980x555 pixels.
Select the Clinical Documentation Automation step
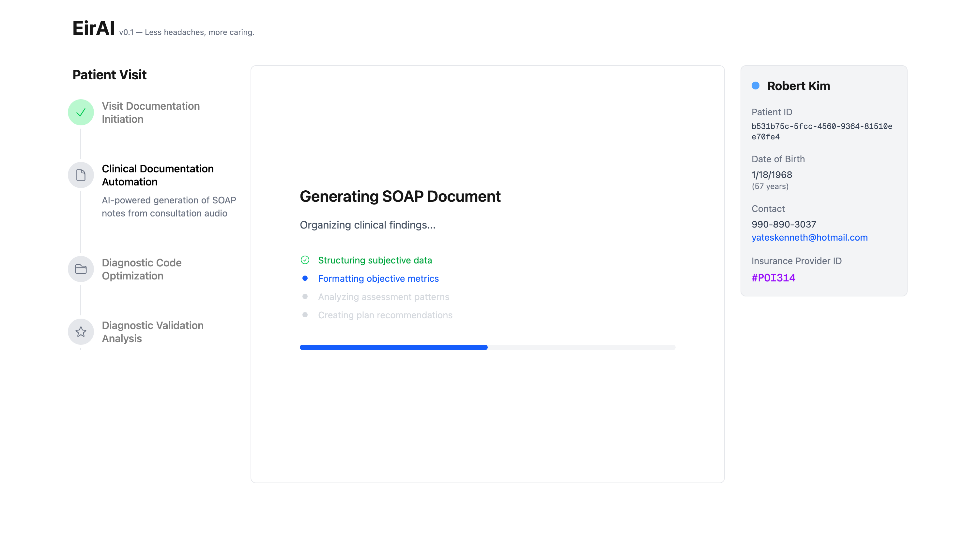157,175
